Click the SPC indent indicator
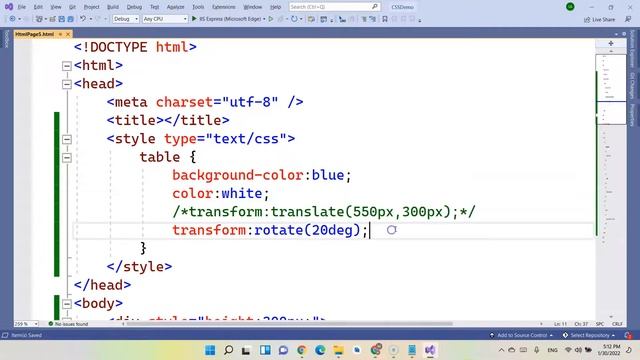The height and width of the screenshot is (360, 640). [x=600, y=324]
